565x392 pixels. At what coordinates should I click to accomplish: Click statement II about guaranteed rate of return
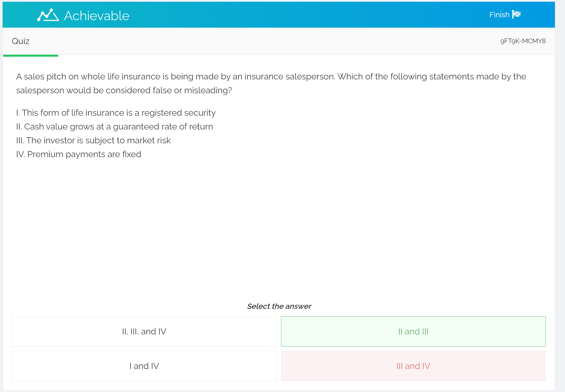click(x=114, y=127)
